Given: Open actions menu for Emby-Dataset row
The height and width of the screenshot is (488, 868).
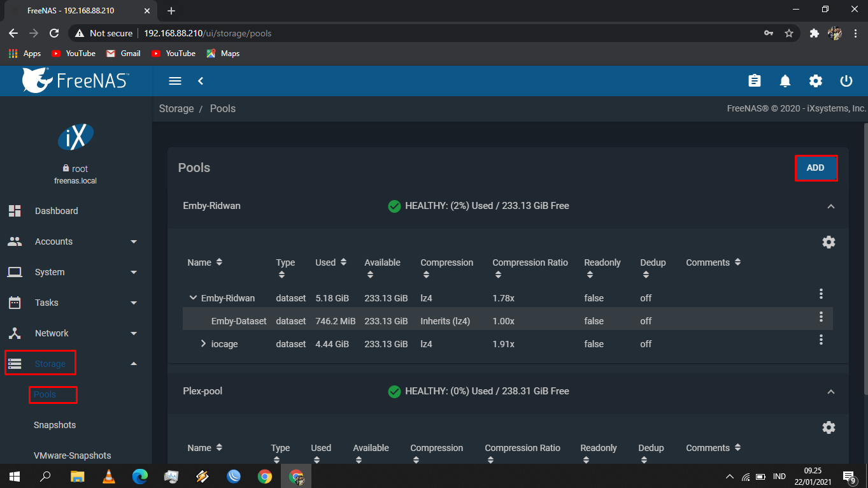Looking at the screenshot, I should pos(821,317).
